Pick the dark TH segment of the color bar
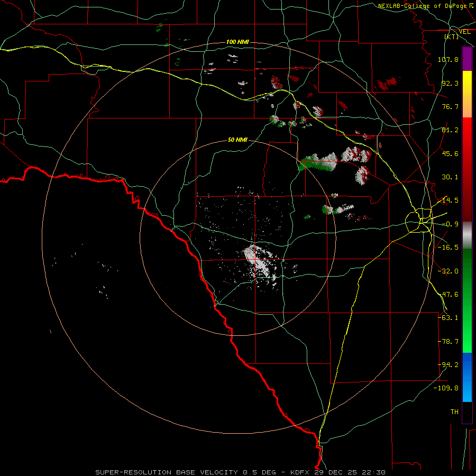The image size is (476, 476). (467, 412)
